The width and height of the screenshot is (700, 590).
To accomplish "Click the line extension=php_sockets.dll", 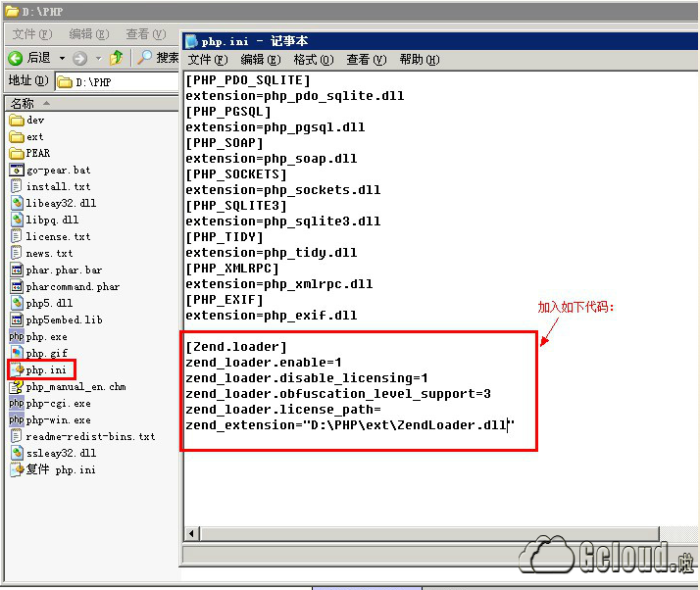I will point(283,190).
